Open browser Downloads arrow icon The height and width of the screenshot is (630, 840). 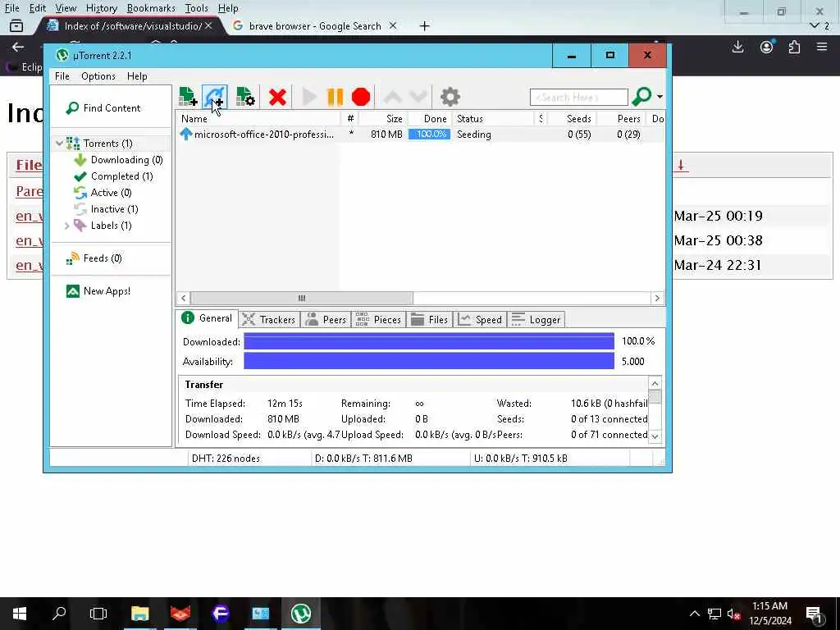737,47
